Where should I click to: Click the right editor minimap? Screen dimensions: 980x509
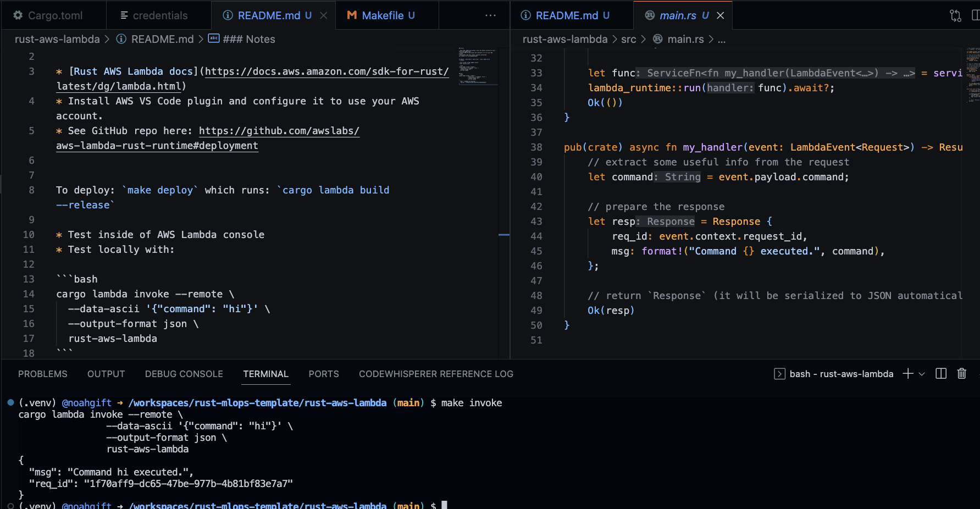(973, 75)
